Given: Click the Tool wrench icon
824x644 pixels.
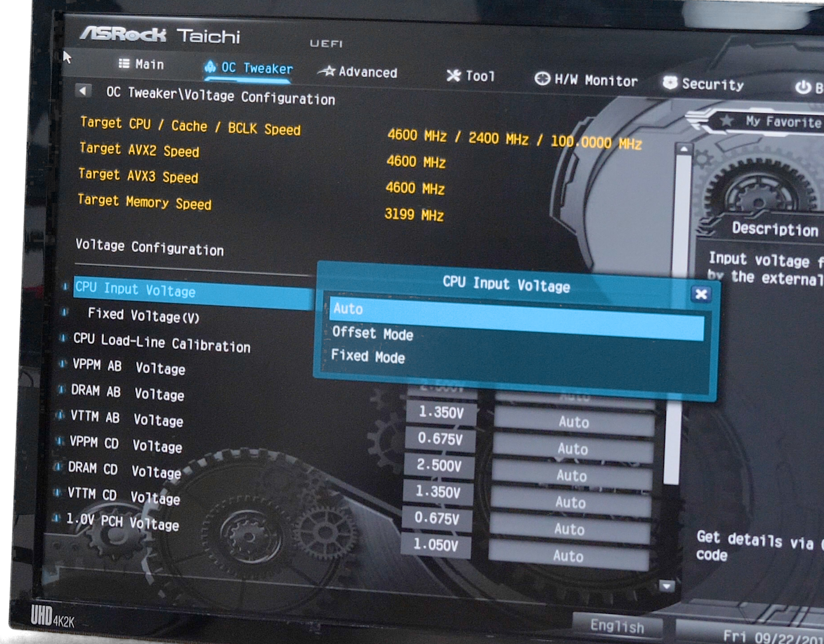Looking at the screenshot, I should (454, 75).
